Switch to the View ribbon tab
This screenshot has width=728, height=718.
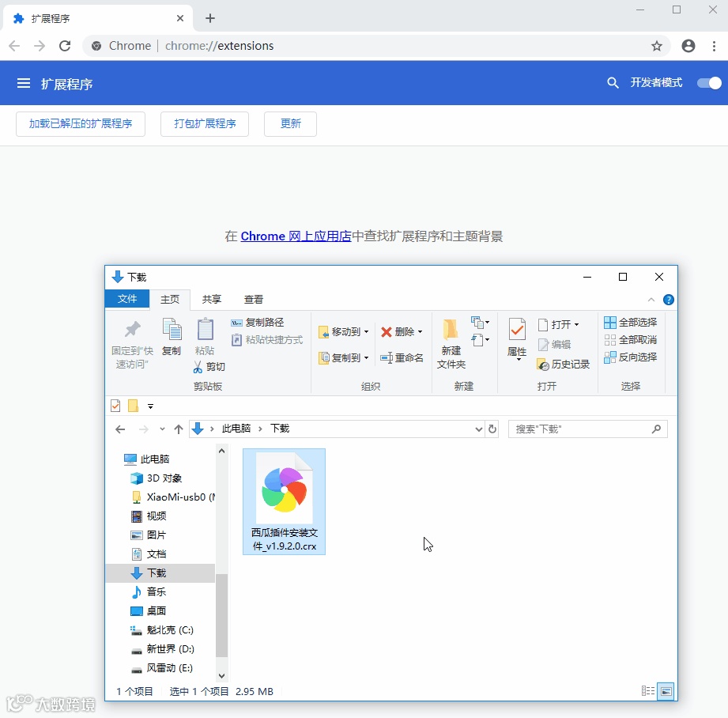254,300
